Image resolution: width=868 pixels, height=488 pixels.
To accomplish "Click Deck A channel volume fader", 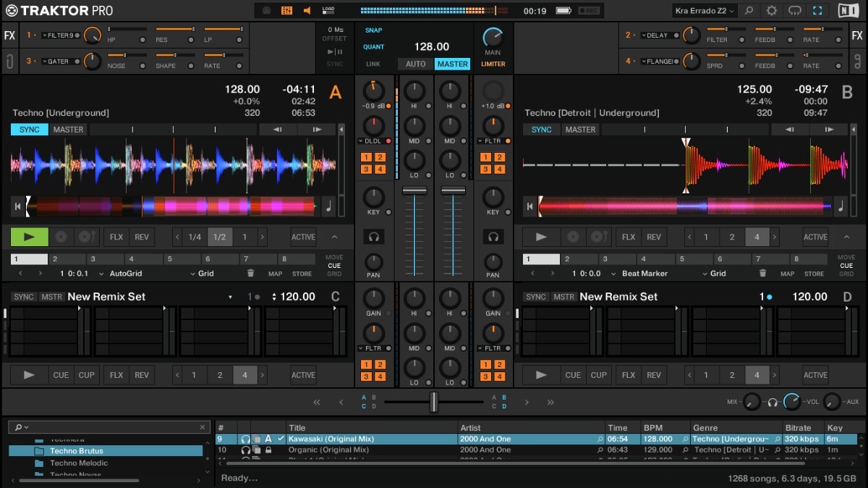I will pos(414,190).
